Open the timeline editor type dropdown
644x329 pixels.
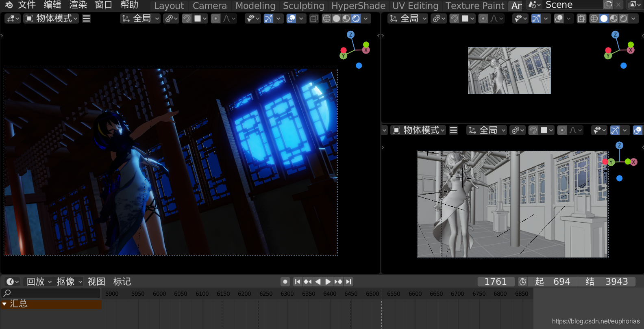coord(12,281)
